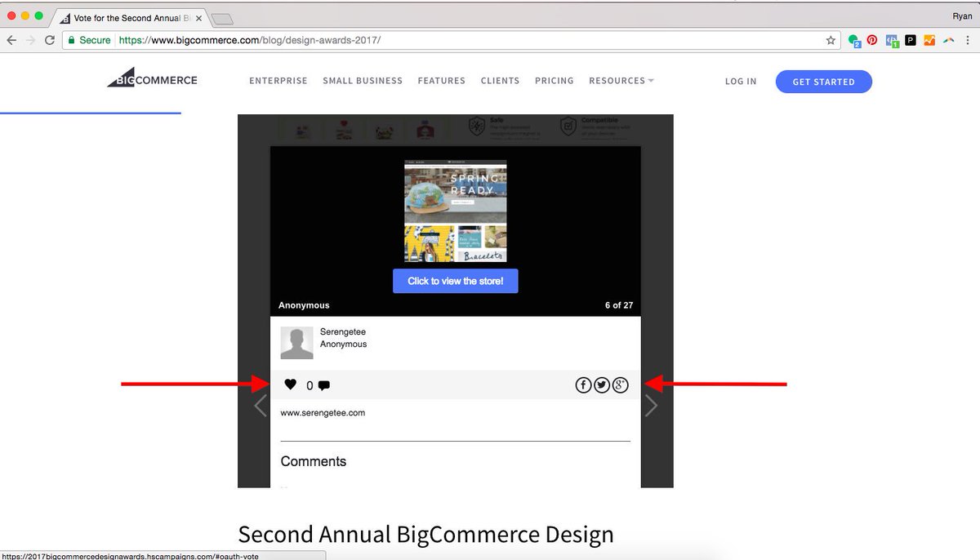Open the black "P" extension icon

click(911, 39)
